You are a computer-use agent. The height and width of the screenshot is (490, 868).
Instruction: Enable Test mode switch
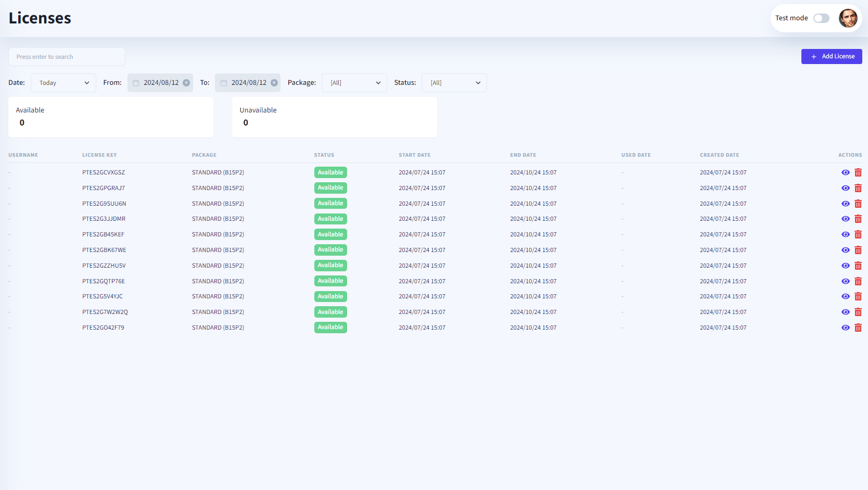[x=821, y=18]
